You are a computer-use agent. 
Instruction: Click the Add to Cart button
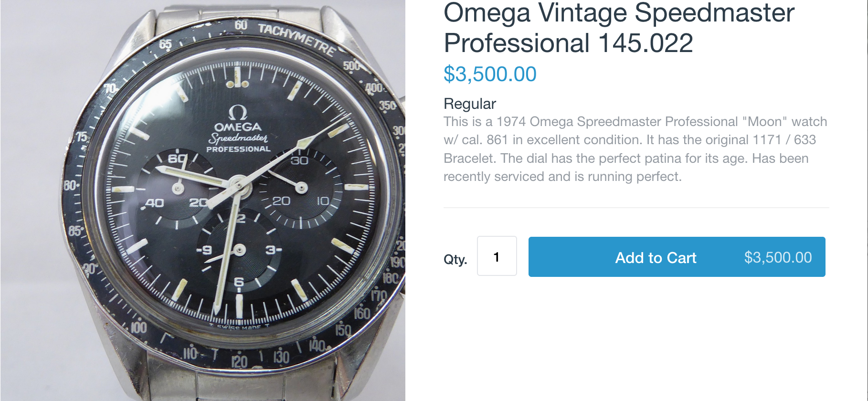[x=655, y=257]
